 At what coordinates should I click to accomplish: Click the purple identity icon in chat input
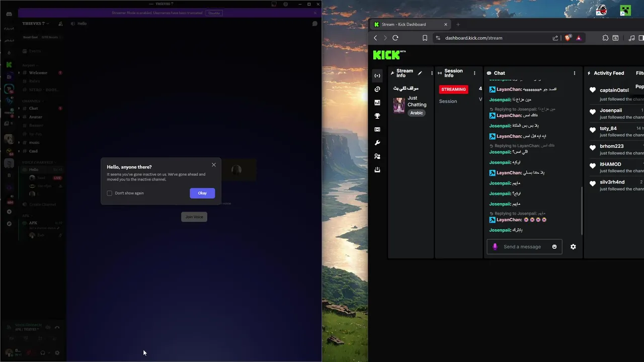[x=495, y=247]
